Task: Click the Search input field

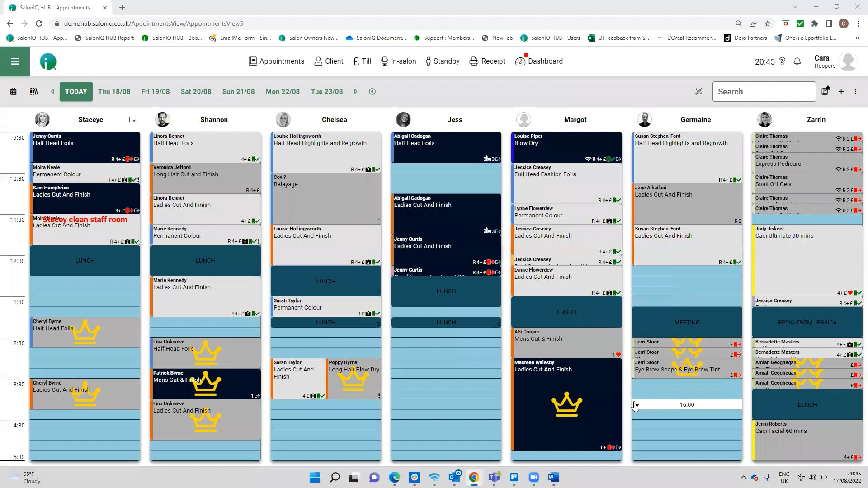Action: pos(764,92)
